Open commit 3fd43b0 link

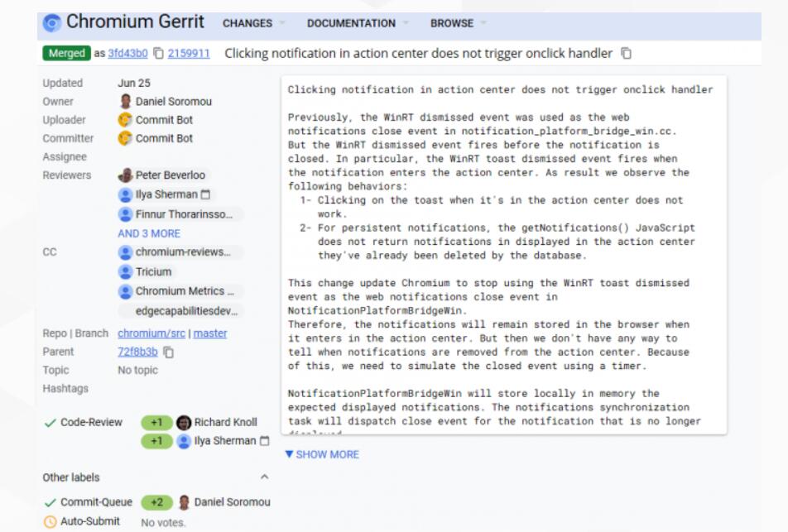pos(127,53)
